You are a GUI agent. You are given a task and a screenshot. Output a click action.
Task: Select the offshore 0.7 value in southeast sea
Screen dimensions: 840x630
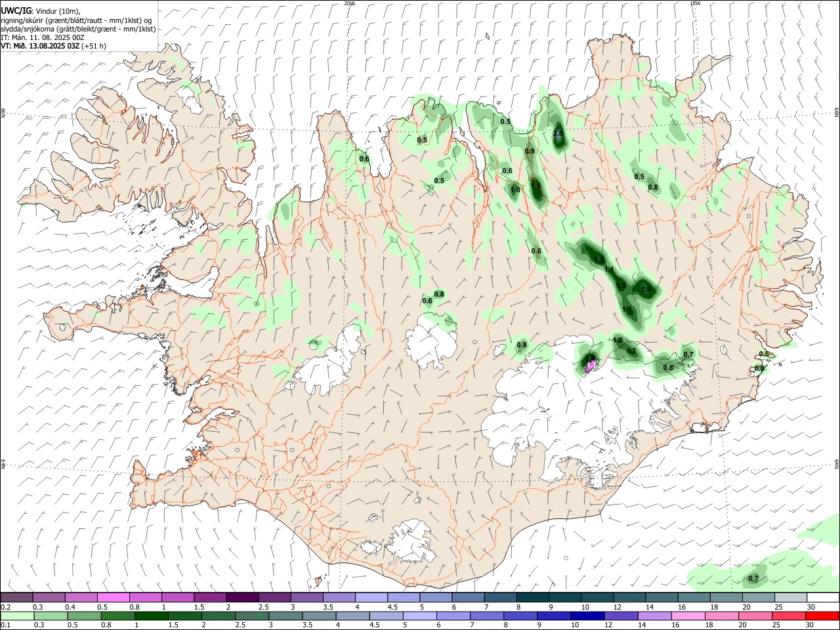[x=753, y=579]
